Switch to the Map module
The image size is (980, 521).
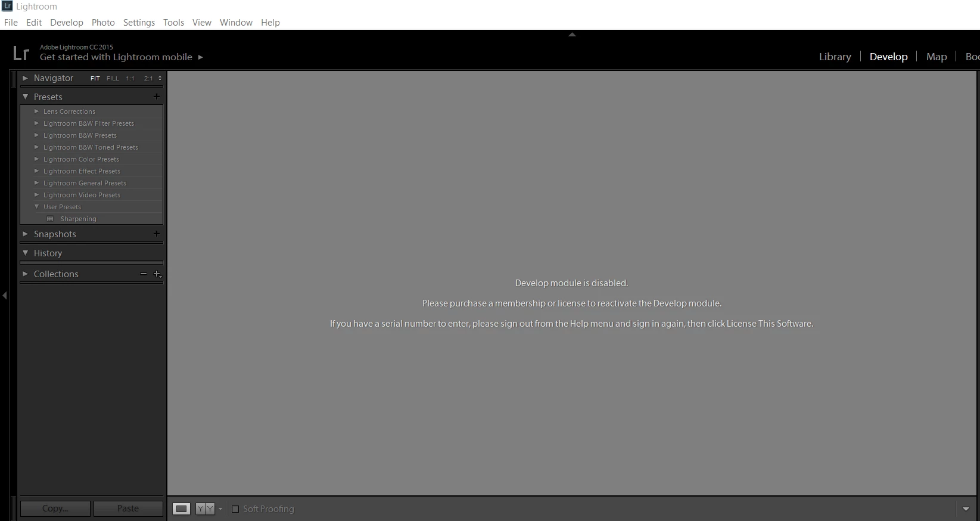937,57
